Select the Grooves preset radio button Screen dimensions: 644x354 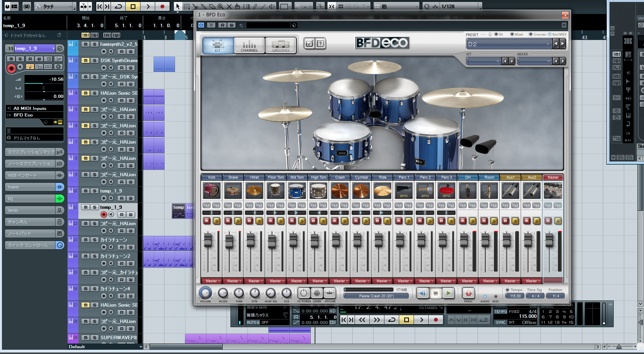coord(531,35)
